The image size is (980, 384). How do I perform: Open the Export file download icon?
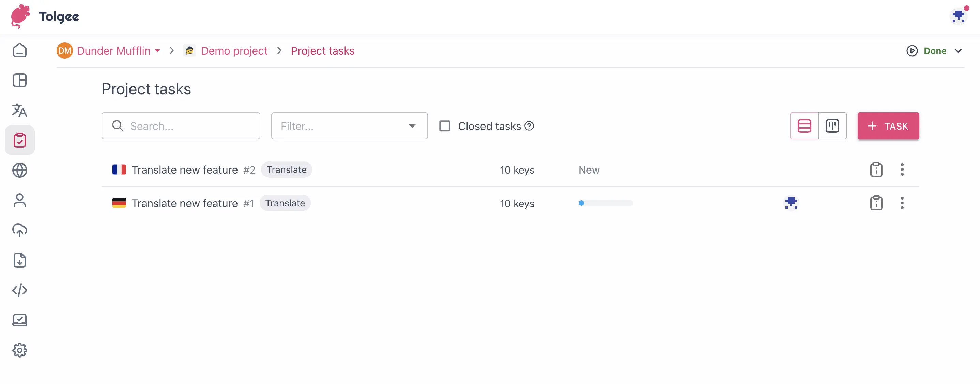point(20,260)
